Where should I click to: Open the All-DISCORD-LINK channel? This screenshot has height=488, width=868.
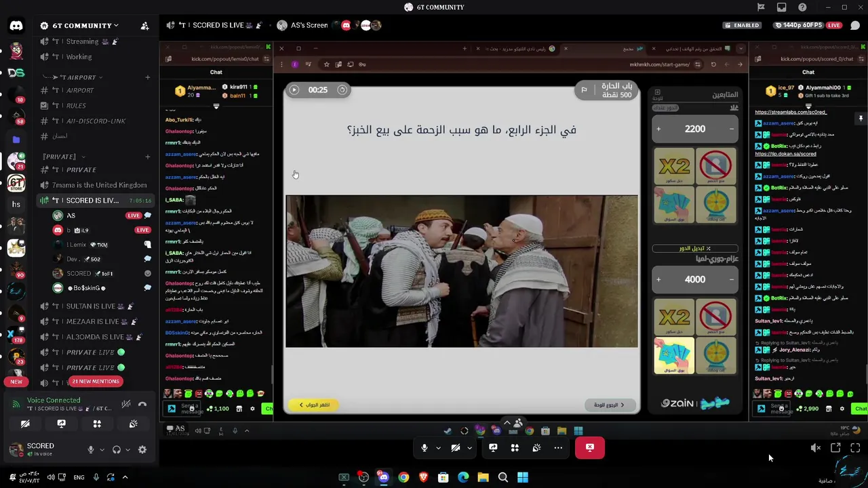(x=95, y=121)
